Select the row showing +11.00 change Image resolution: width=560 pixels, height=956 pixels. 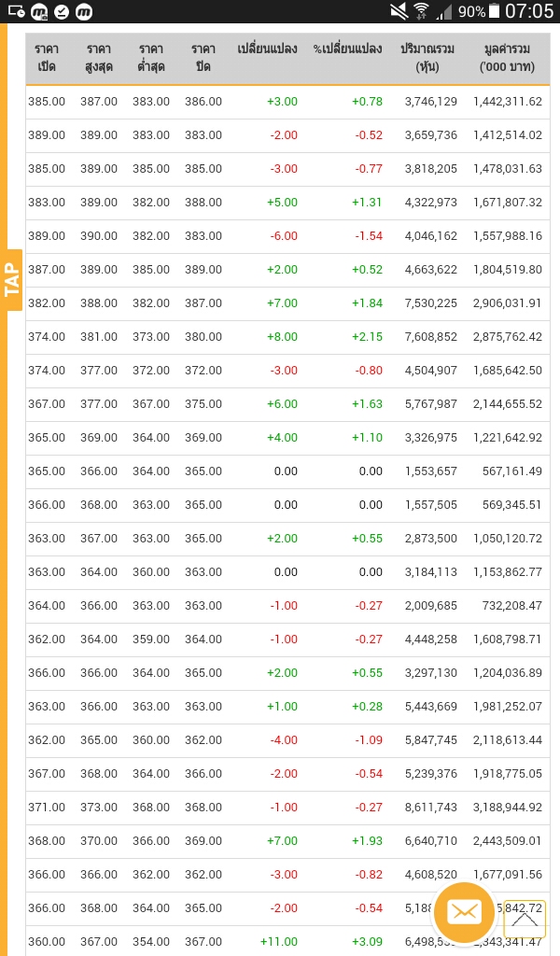(x=280, y=941)
